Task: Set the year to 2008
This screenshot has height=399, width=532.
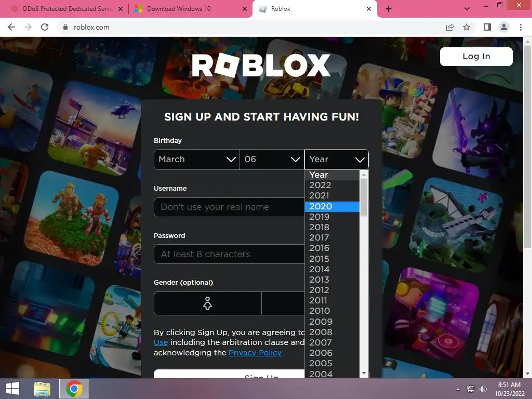Action: (x=332, y=332)
